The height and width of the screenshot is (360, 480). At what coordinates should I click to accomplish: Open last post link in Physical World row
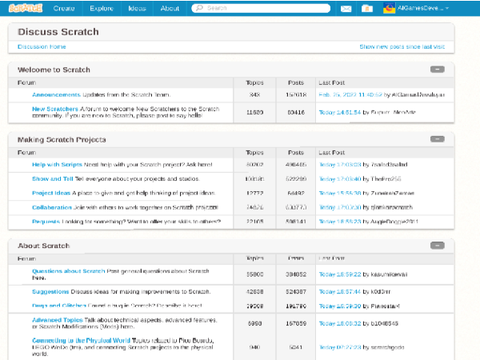(340, 347)
